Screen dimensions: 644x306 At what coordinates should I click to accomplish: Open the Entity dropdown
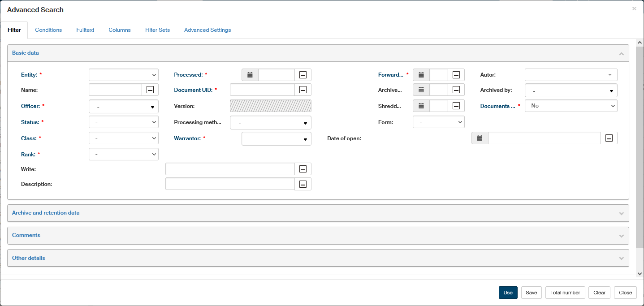pyautogui.click(x=124, y=75)
